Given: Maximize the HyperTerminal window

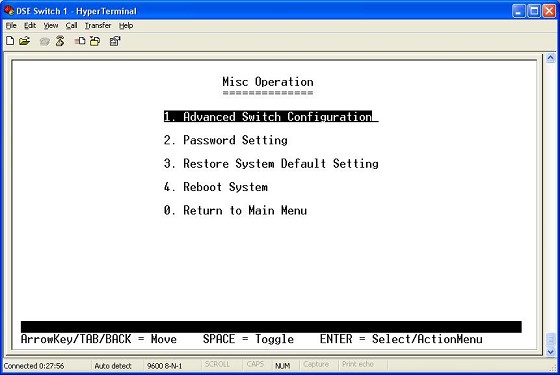Looking at the screenshot, I should 534,11.
